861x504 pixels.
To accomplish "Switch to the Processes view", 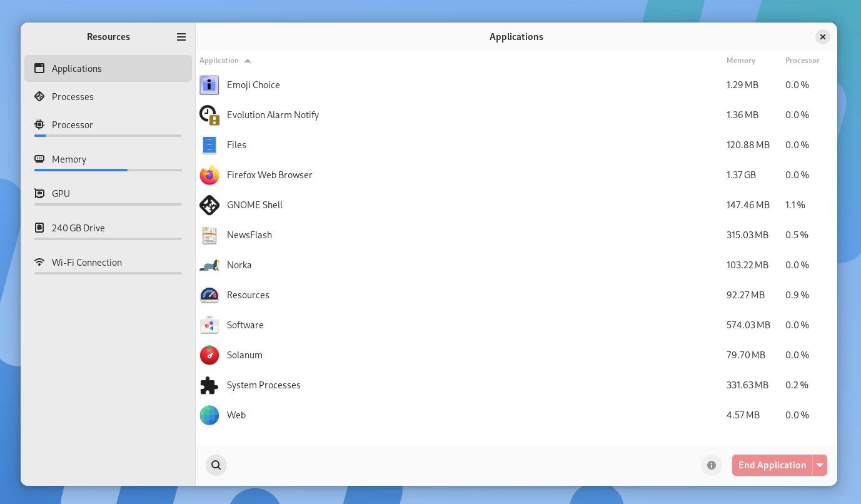I will pos(73,97).
